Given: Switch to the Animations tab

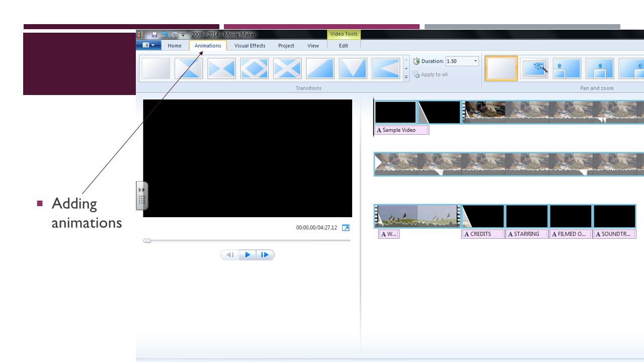Looking at the screenshot, I should pyautogui.click(x=208, y=46).
